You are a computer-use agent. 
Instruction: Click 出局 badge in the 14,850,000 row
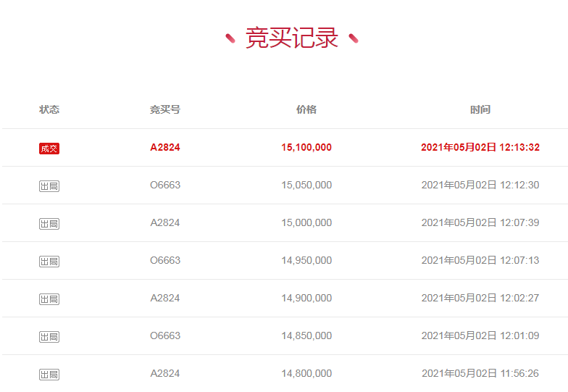[x=49, y=337]
